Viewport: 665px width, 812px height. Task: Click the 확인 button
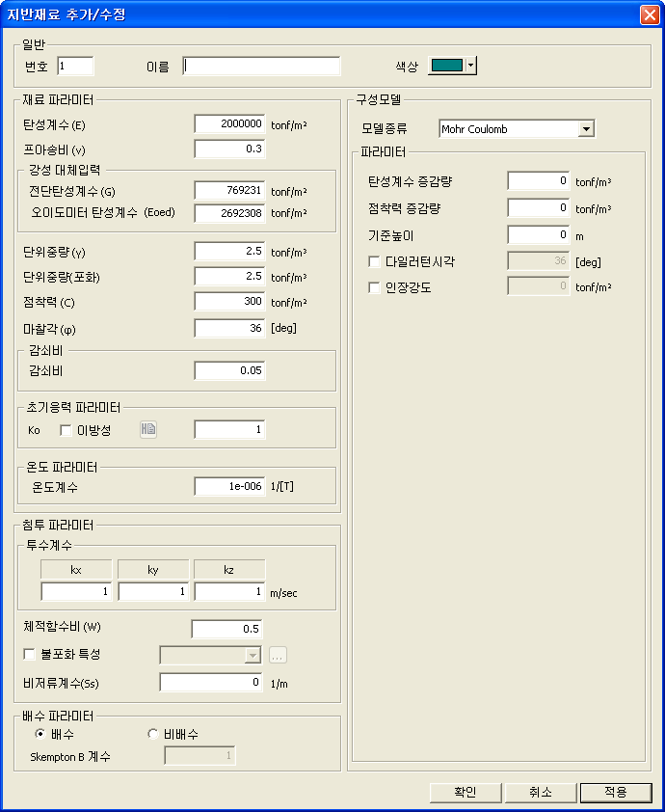point(465,792)
